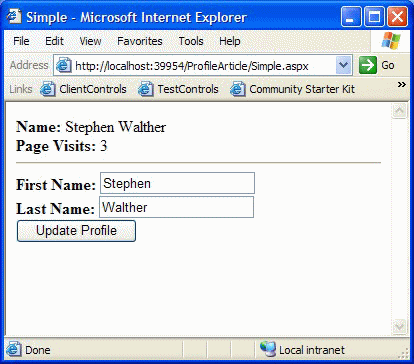This screenshot has height=364, width=414.
Task: Open the Community Starter Kit link
Action: 302,89
